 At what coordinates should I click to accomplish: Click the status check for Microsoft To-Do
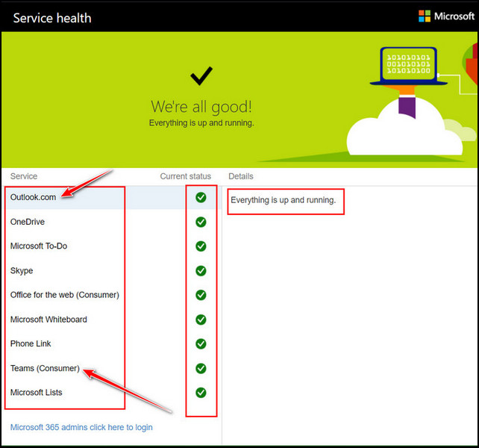click(201, 246)
